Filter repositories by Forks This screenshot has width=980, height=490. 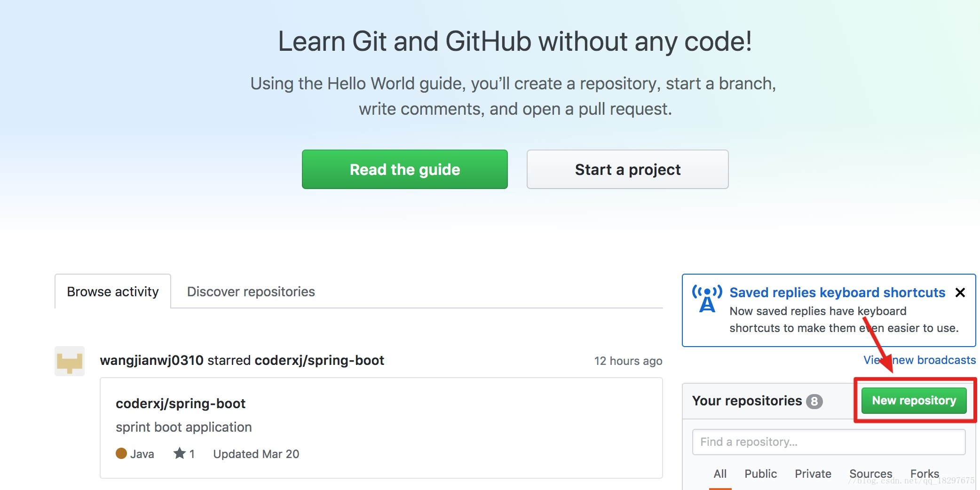coord(925,474)
